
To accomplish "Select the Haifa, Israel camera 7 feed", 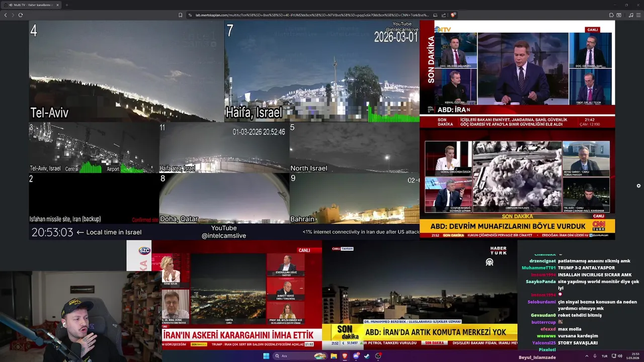I will click(322, 71).
